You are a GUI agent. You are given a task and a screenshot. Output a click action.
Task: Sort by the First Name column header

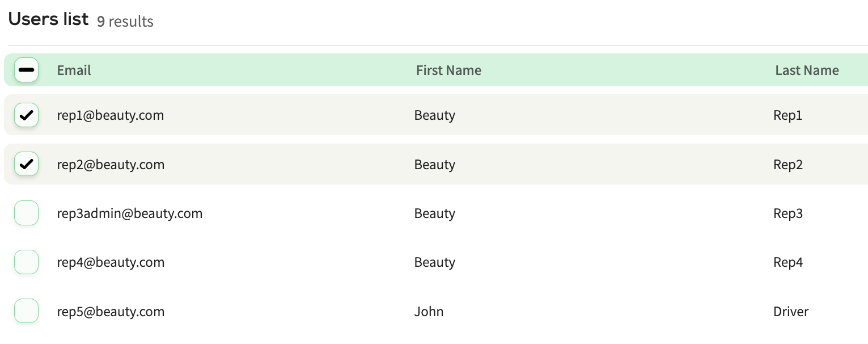(448, 70)
